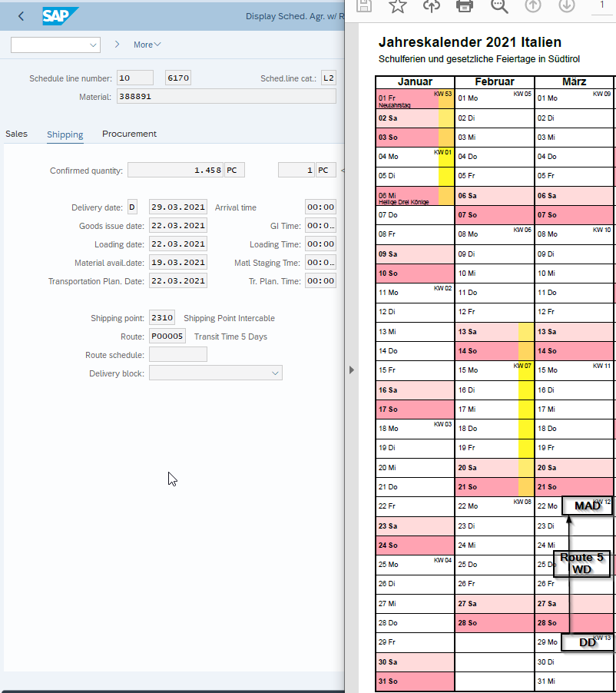
Task: Bookmark the PDF with the star icon
Action: (397, 6)
